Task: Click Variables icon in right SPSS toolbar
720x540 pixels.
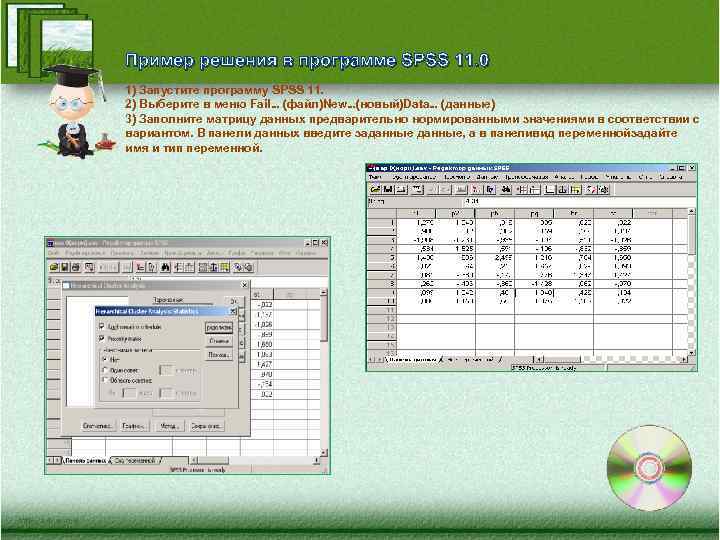Action: [x=490, y=189]
